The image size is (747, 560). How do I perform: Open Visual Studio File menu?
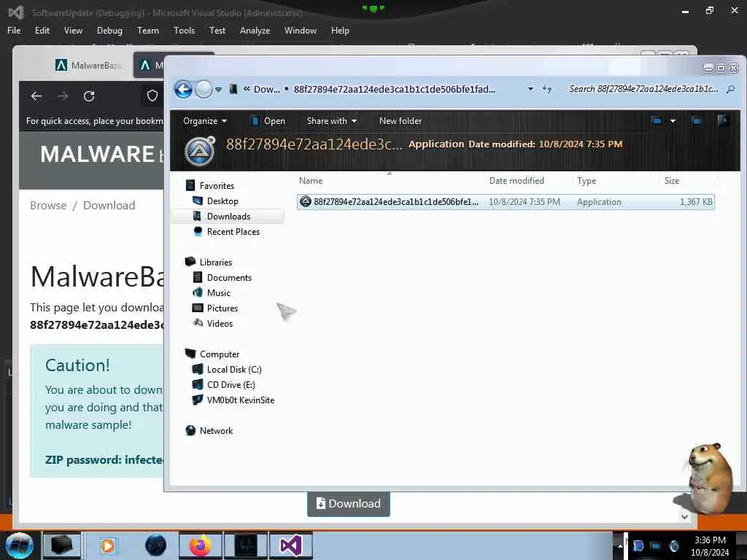coord(14,31)
